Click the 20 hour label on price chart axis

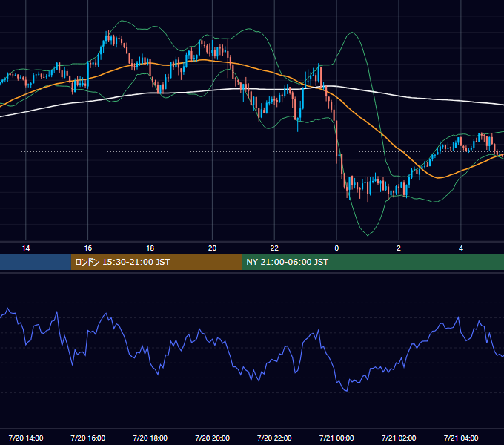212,248
